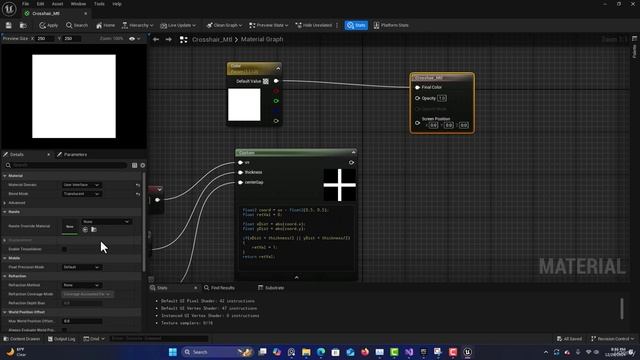Open the File menu
This screenshot has height=360, width=640.
pyautogui.click(x=25, y=4)
